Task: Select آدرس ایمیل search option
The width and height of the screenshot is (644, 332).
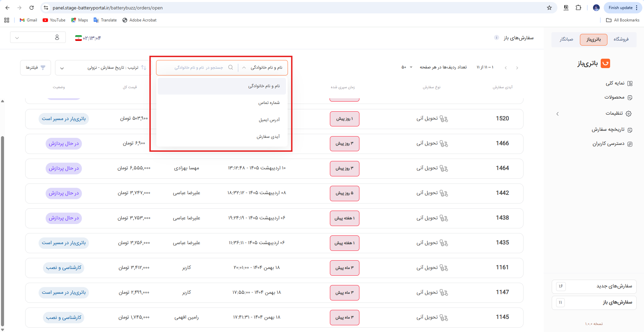Action: click(x=222, y=120)
